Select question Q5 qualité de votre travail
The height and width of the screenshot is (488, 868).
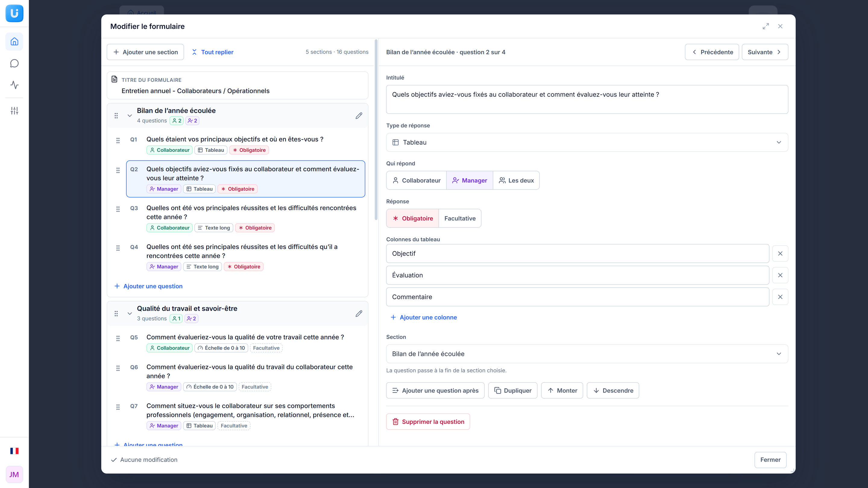pos(246,342)
